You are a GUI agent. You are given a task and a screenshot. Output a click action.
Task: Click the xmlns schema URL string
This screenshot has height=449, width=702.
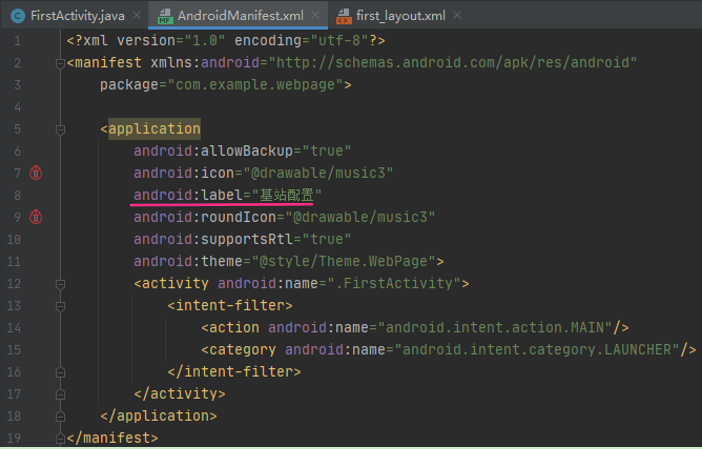coord(452,63)
